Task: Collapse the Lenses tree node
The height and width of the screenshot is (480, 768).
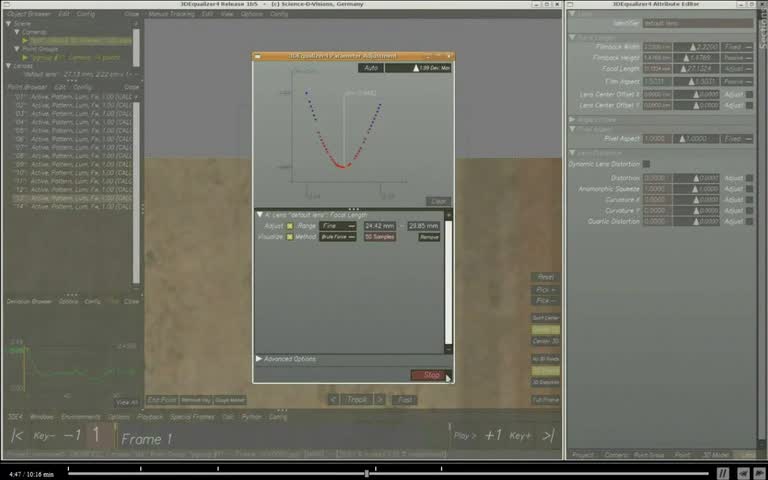Action: click(x=8, y=66)
